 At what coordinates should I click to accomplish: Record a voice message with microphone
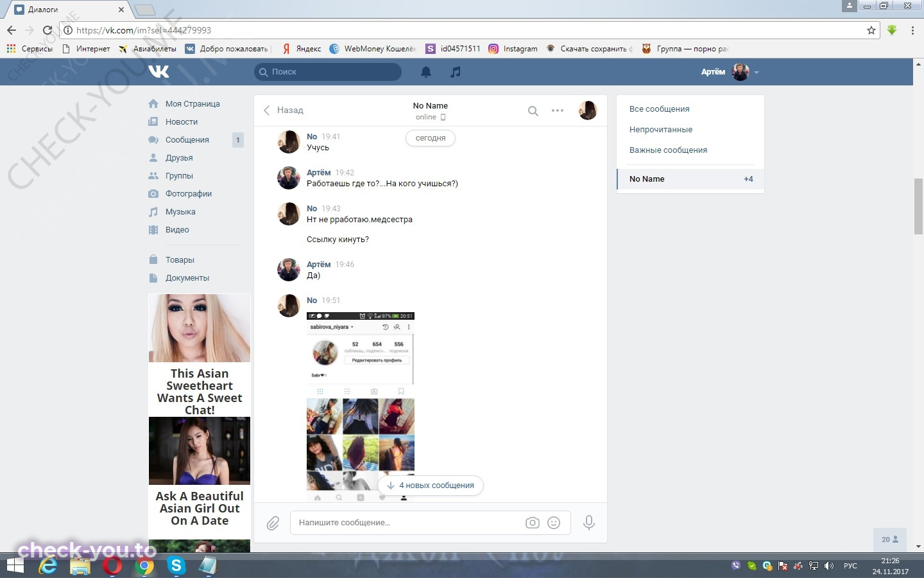[x=588, y=523]
